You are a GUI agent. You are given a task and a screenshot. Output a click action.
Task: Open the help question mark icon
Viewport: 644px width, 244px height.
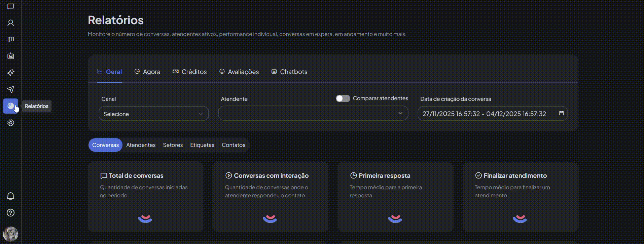(11, 213)
